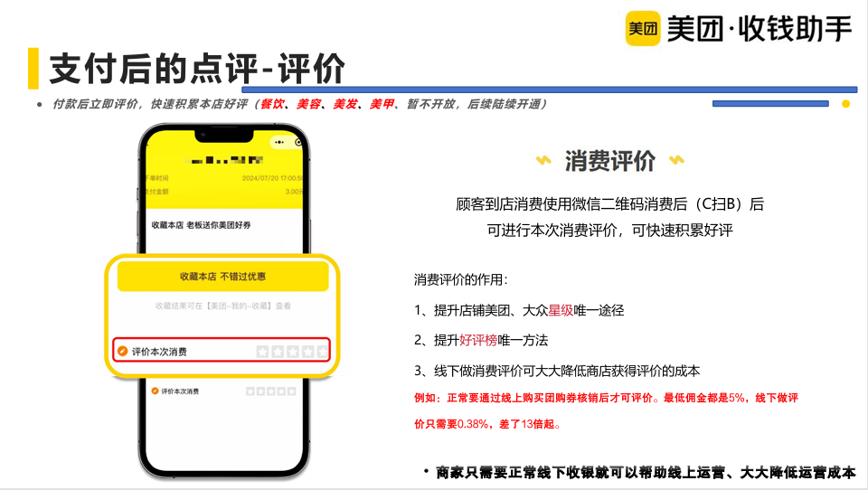Select the 消费评价 section heading
868x490 pixels.
(x=609, y=162)
